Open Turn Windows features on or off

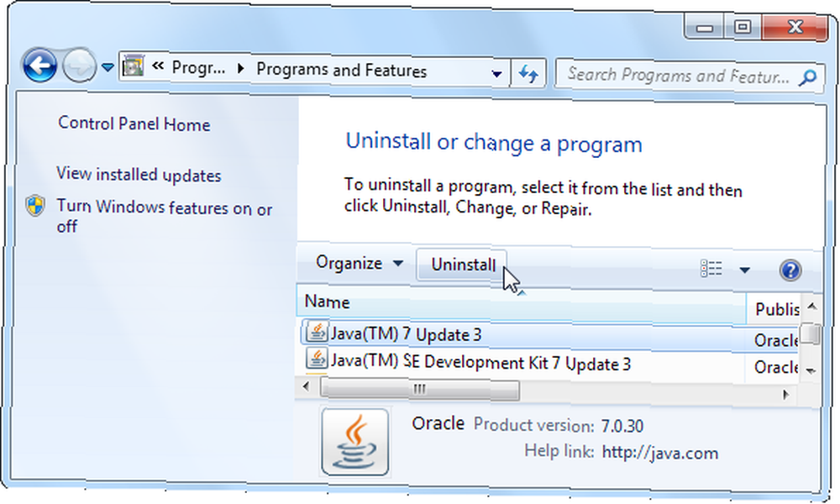click(x=165, y=217)
